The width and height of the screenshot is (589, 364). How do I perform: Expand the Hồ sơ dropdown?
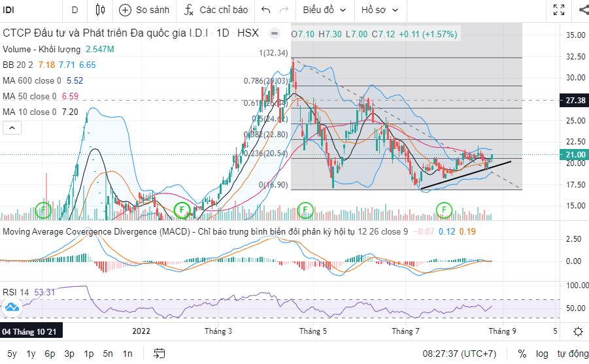pyautogui.click(x=381, y=10)
